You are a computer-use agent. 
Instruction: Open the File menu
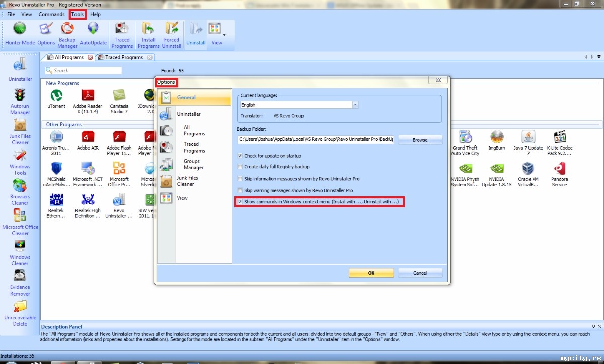pos(11,14)
